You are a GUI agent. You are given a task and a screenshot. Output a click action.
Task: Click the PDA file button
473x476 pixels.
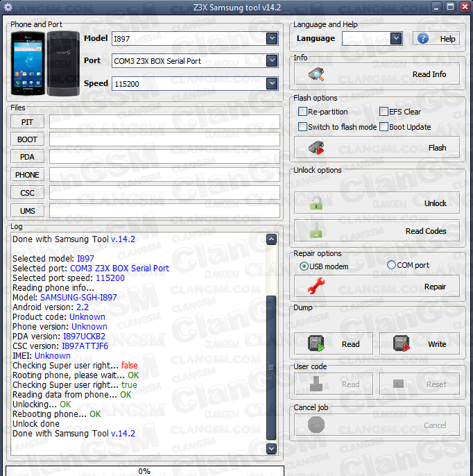click(27, 157)
